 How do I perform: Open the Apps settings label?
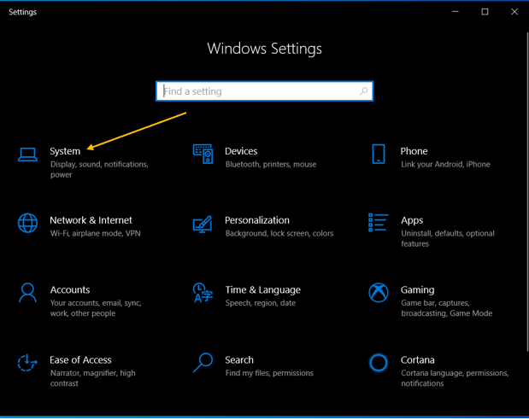click(412, 221)
